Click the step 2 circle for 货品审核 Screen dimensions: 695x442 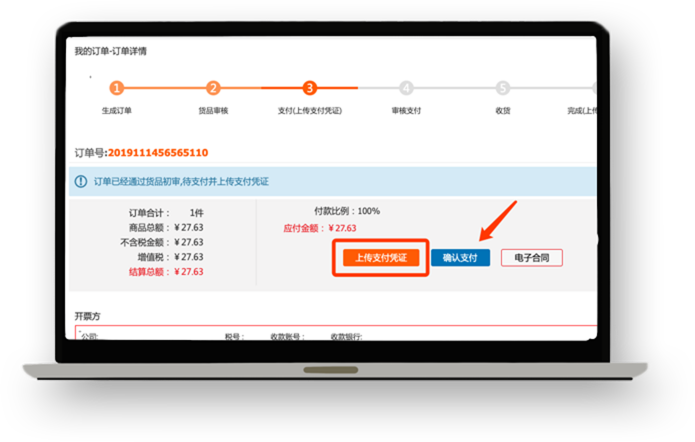[x=213, y=88]
